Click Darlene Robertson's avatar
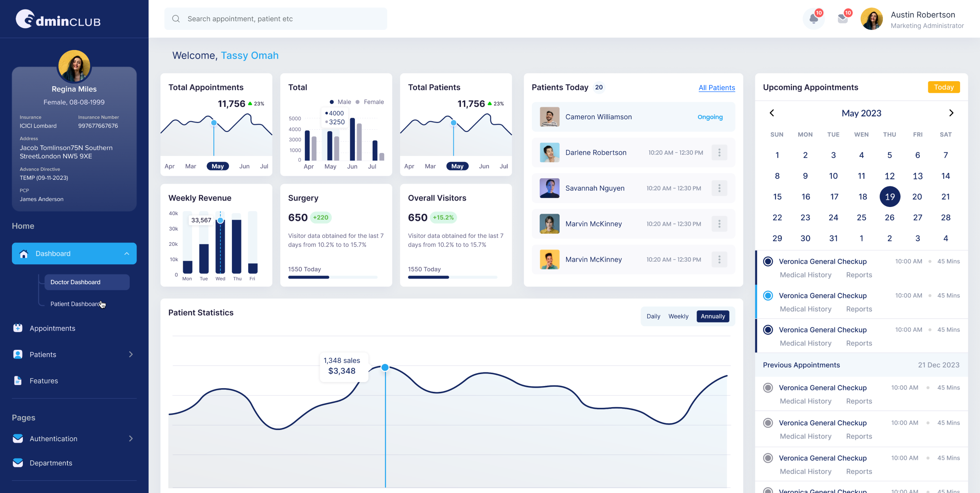Screen dimensions: 980x493 pyautogui.click(x=550, y=153)
